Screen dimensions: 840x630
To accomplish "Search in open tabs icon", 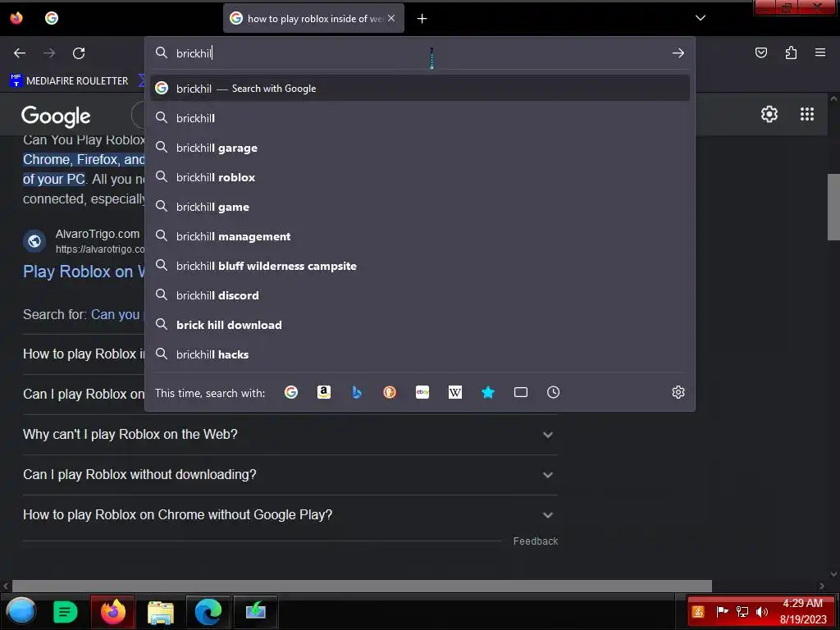I will [x=521, y=393].
